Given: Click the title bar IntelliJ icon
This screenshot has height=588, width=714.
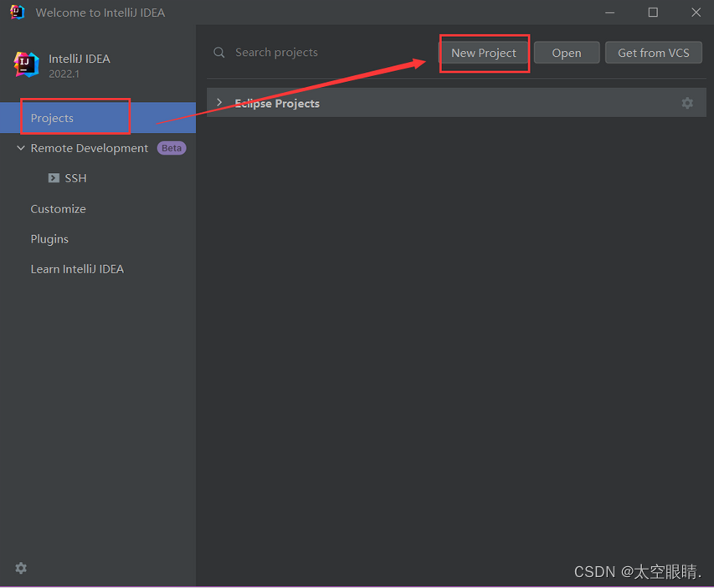Looking at the screenshot, I should 18,13.
